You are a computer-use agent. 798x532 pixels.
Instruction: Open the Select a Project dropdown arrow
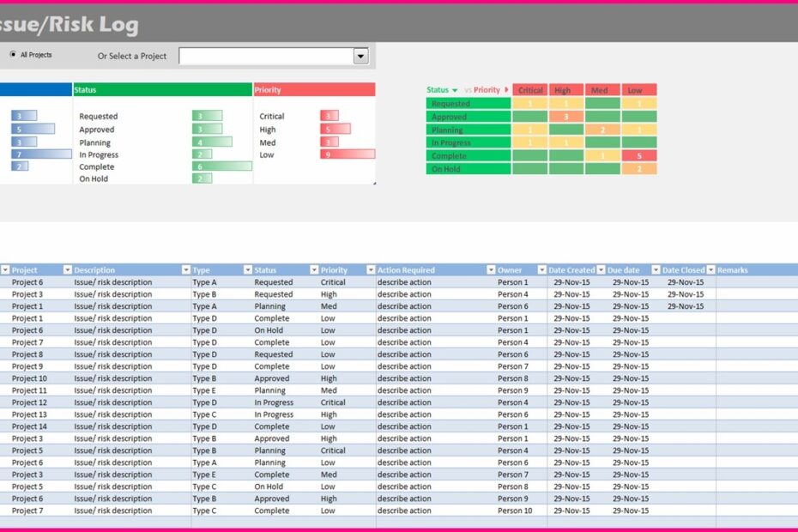[x=361, y=56]
